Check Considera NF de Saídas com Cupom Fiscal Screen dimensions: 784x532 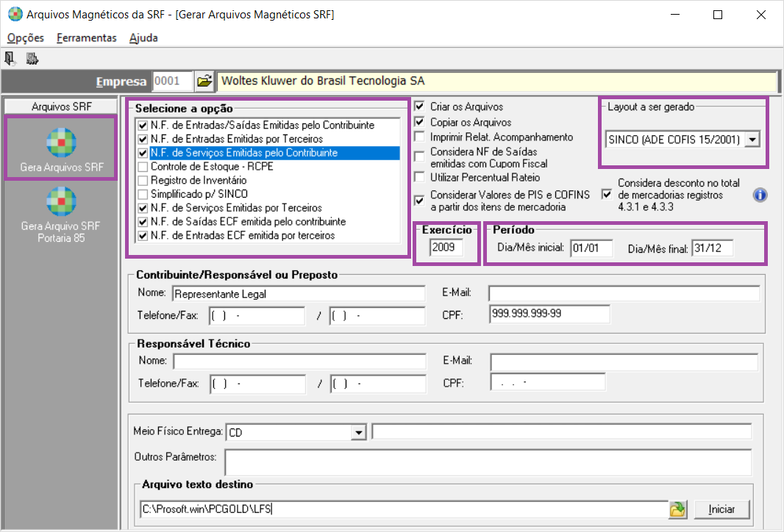(419, 157)
